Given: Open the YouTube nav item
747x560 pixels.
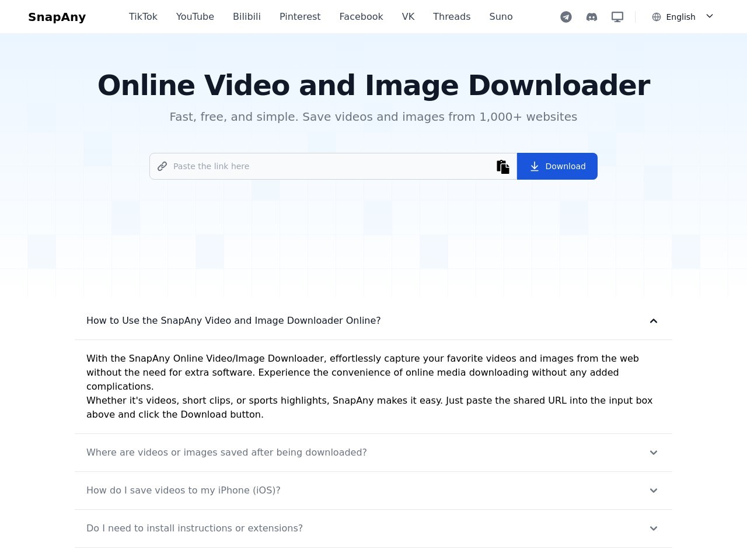Looking at the screenshot, I should (x=195, y=17).
